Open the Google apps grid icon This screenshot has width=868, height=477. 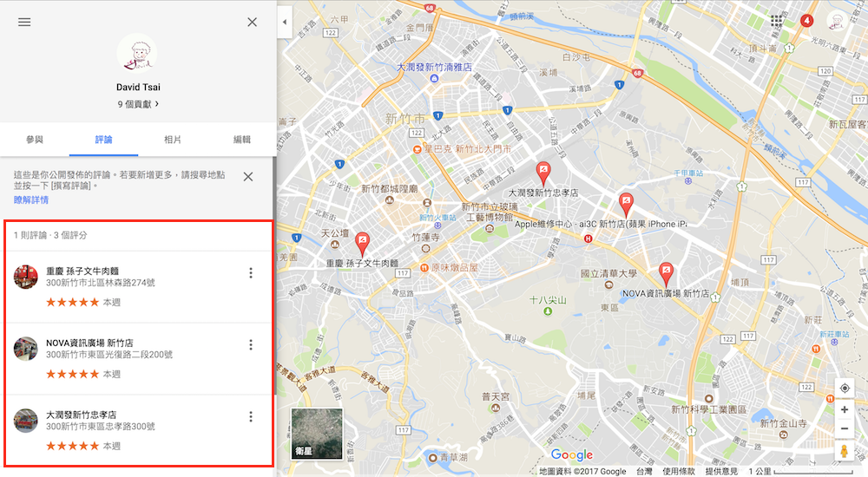(x=777, y=21)
